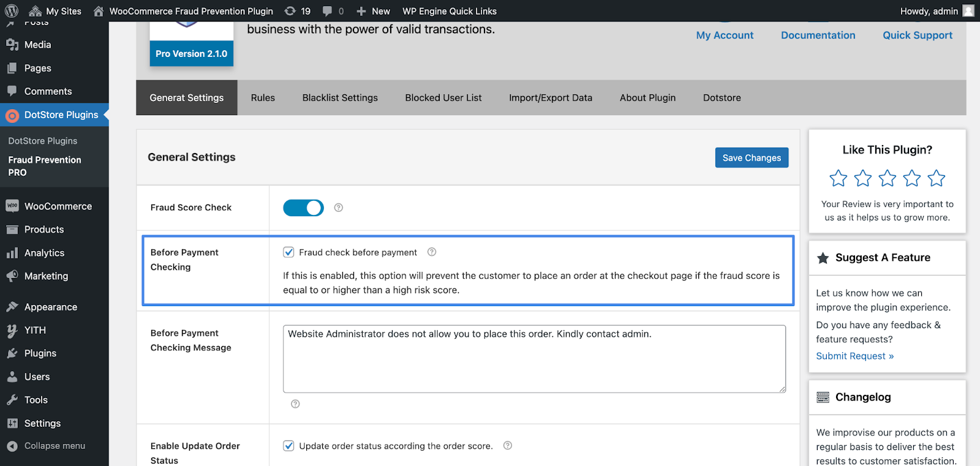This screenshot has height=466, width=980.
Task: Click the Products sidebar icon
Action: pyautogui.click(x=12, y=230)
